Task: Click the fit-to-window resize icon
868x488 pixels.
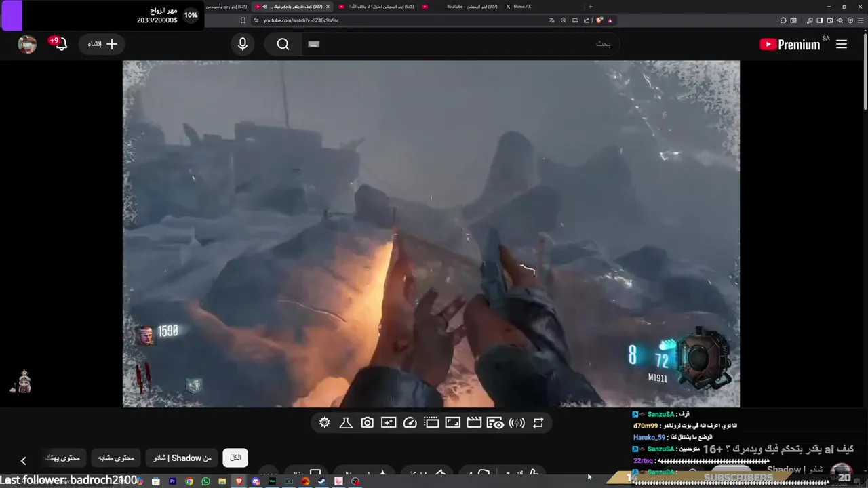Action: point(452,423)
